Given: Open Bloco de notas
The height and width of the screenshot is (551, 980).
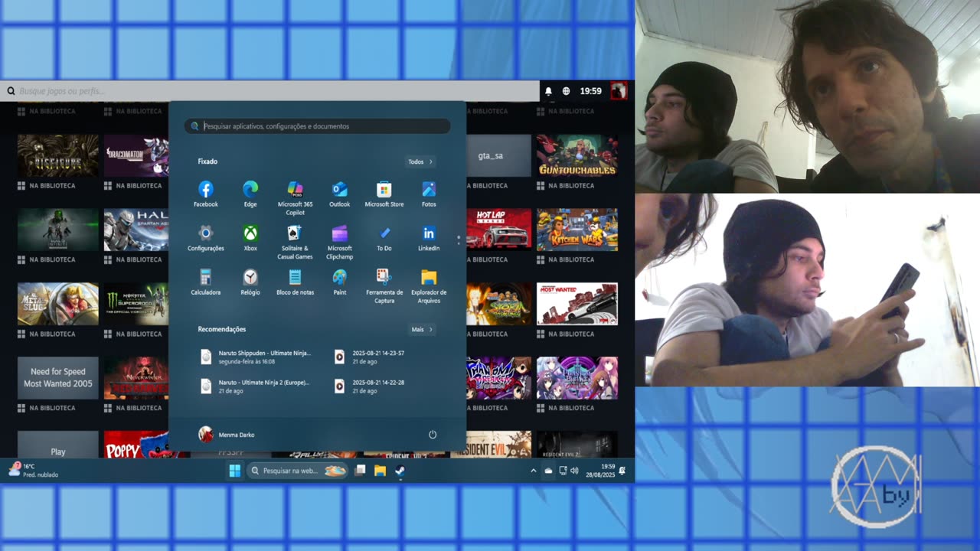Looking at the screenshot, I should (295, 282).
